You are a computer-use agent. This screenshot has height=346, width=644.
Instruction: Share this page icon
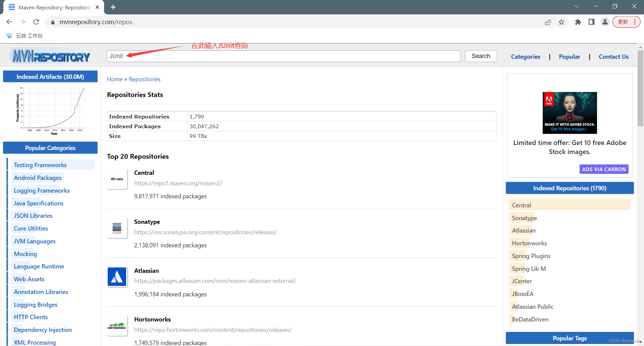click(548, 22)
